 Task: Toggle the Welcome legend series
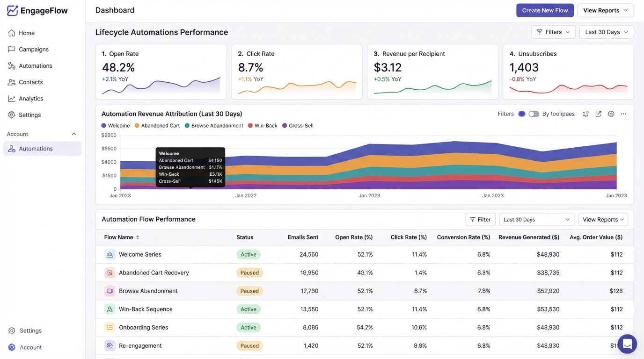pos(116,126)
